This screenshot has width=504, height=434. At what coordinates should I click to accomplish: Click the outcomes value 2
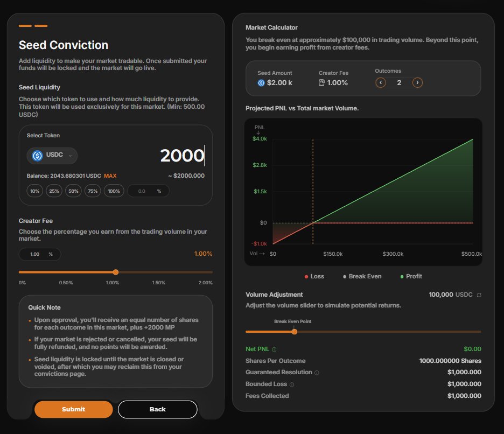click(399, 82)
